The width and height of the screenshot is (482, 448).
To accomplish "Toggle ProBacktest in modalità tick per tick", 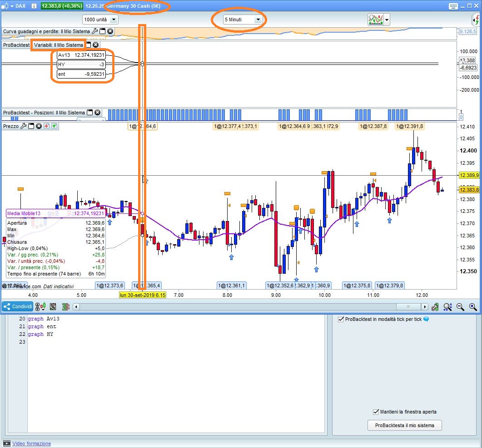I will point(341,319).
